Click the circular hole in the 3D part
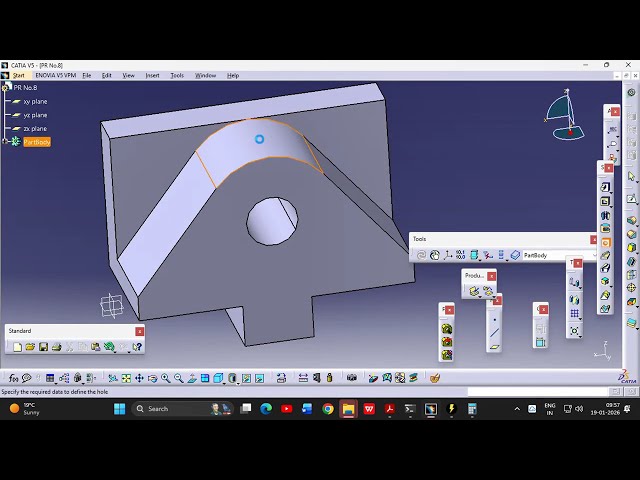This screenshot has width=640, height=480. 272,221
